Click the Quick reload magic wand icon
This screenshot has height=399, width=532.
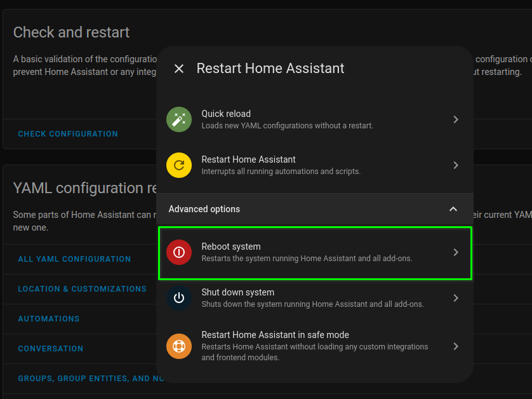pos(178,119)
